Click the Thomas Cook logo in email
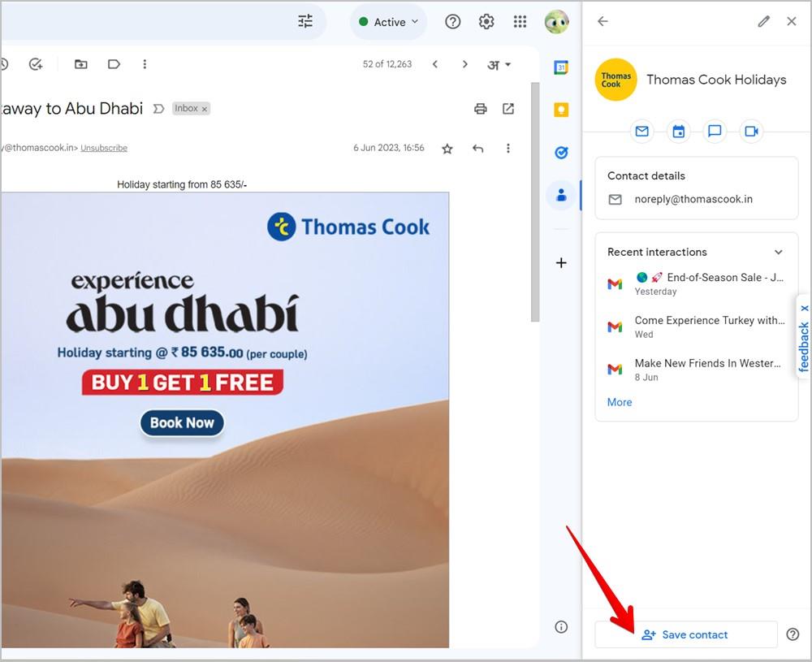The height and width of the screenshot is (662, 812). [348, 227]
